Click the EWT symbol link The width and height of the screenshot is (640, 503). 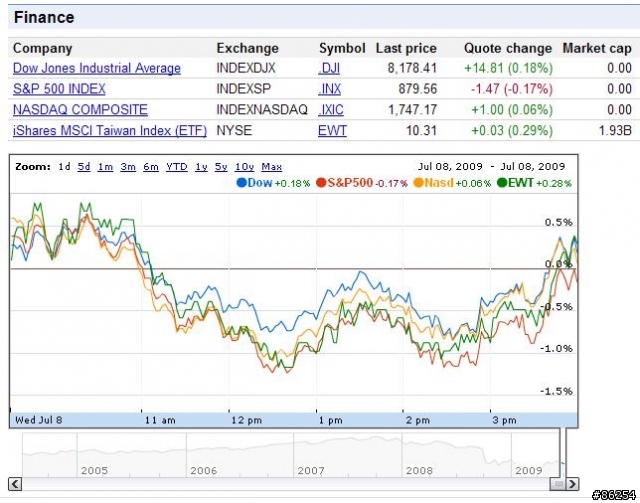click(332, 131)
